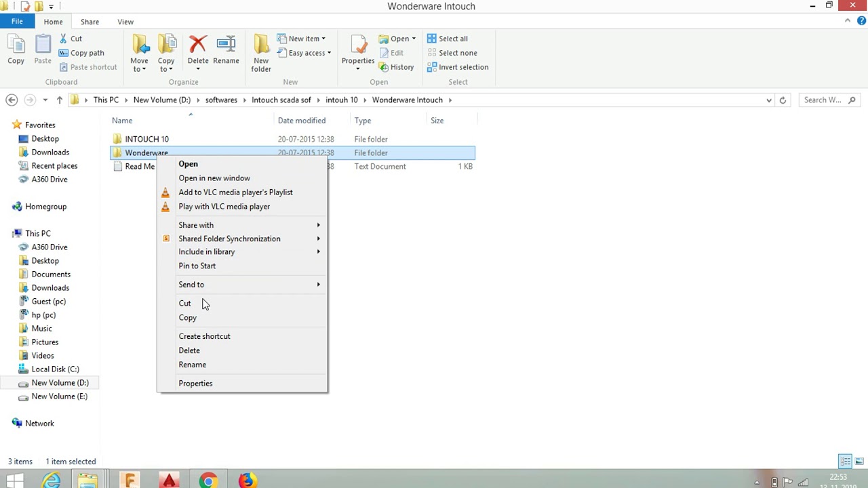
Task: Switch to the Share ribbon tab
Action: coord(90,22)
